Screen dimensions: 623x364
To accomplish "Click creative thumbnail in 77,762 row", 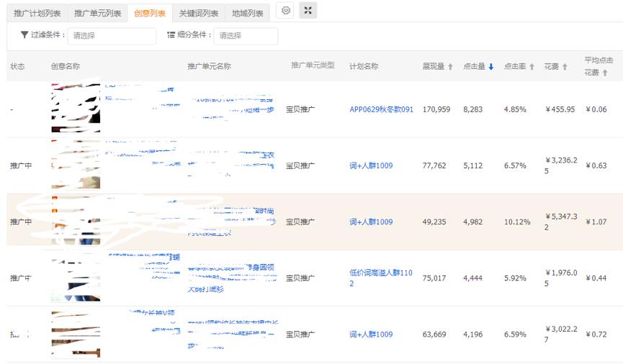I will [76, 164].
